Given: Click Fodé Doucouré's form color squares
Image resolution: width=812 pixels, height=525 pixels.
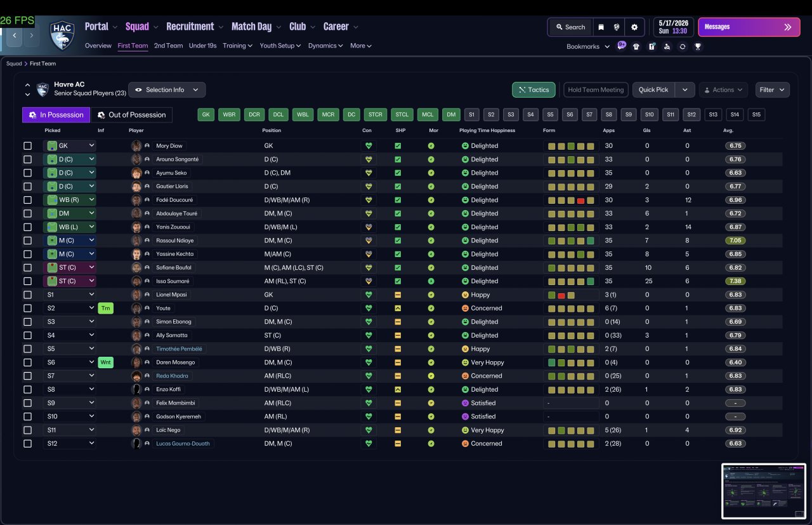Looking at the screenshot, I should [x=571, y=200].
